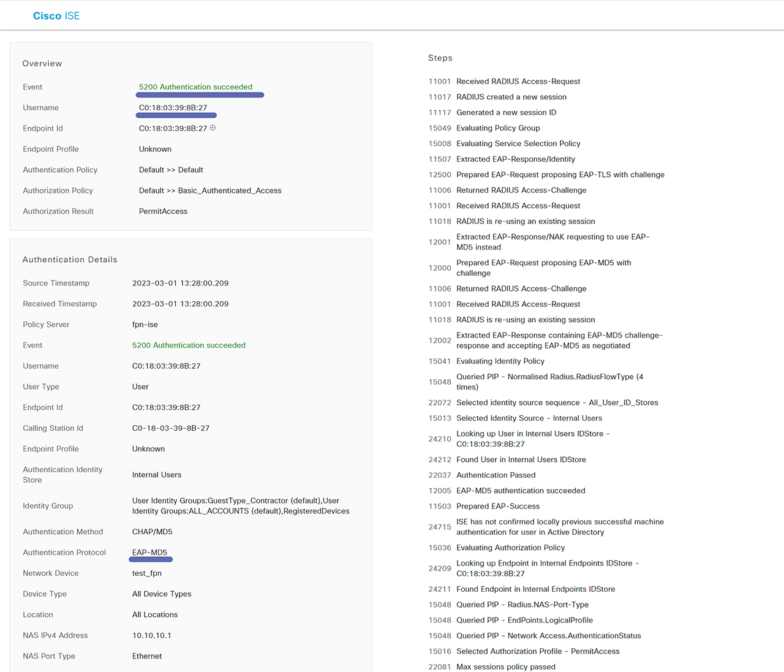Click step 12005 'EAP-MD5 authentication succeeded'

pyautogui.click(x=507, y=491)
